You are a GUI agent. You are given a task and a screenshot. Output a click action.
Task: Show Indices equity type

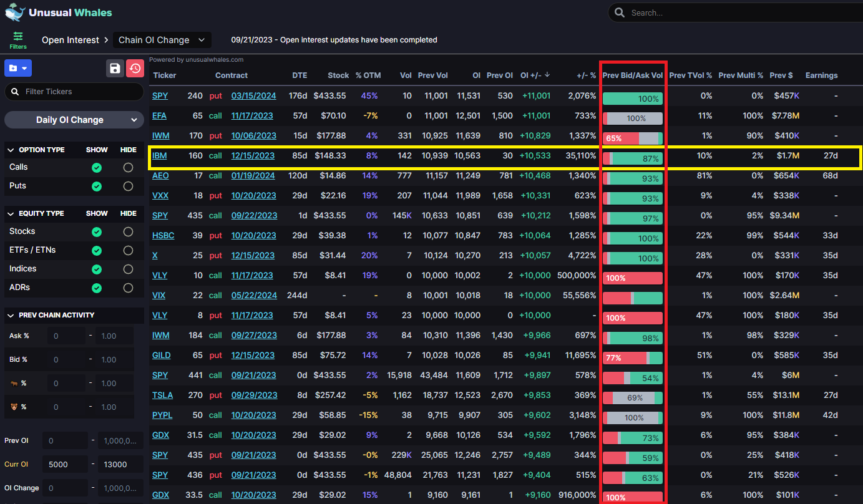point(97,269)
